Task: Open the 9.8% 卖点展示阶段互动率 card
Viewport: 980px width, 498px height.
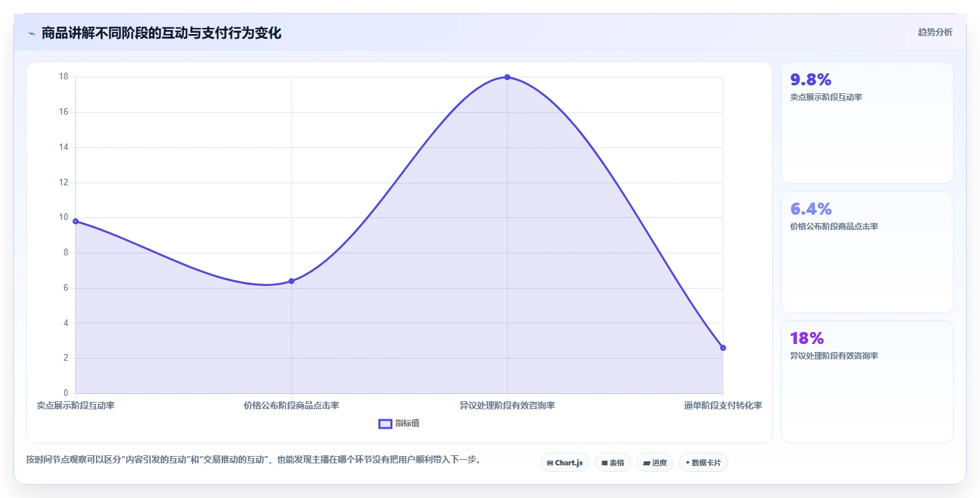Action: tap(867, 123)
